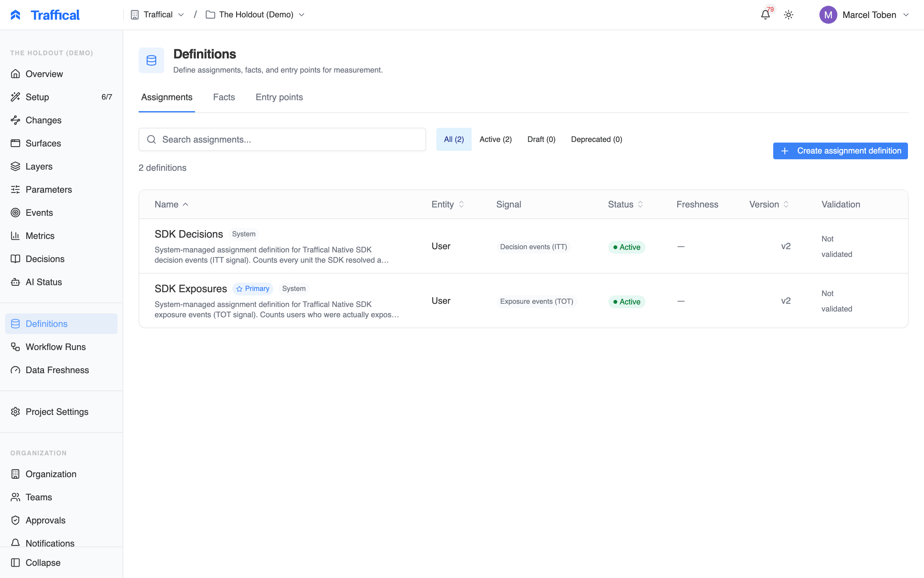
Task: Click the Marcel Toben avatar
Action: (x=828, y=15)
